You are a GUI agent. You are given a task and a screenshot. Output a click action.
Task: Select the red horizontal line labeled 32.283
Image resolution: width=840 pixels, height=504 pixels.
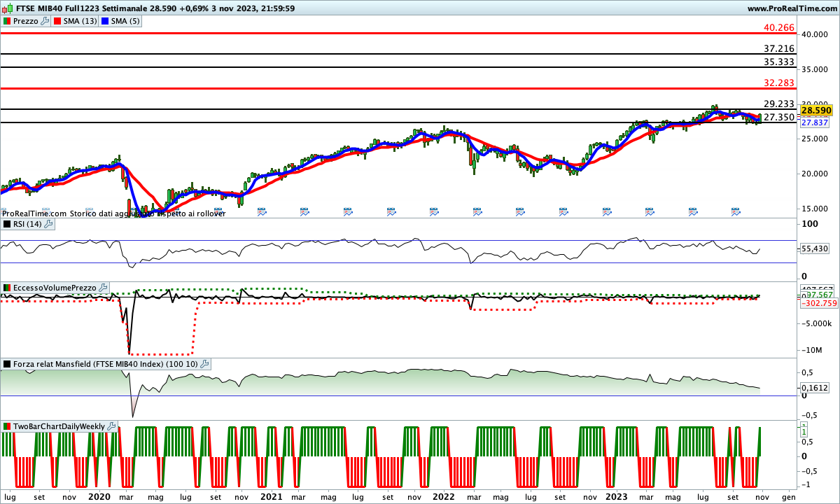[399, 88]
